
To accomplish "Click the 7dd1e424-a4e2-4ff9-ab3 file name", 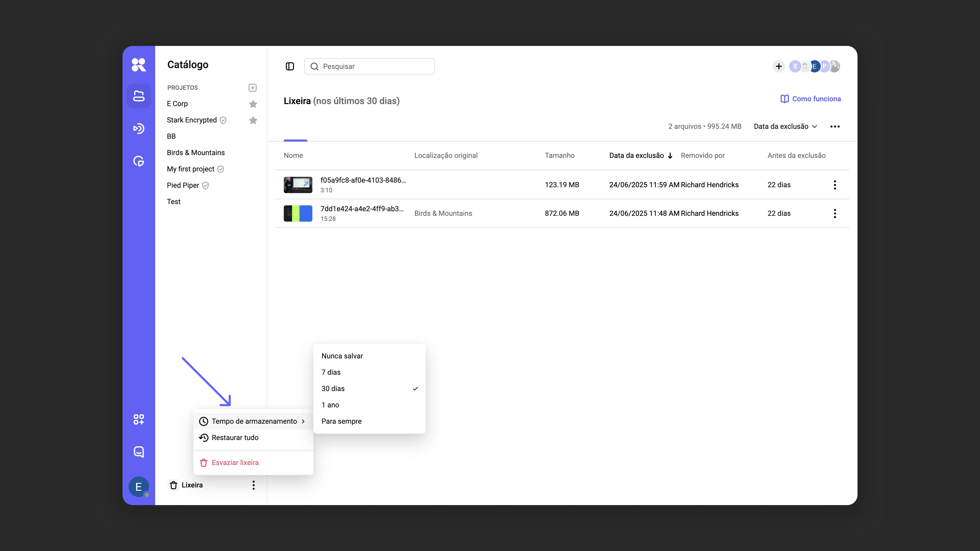I will coord(362,209).
